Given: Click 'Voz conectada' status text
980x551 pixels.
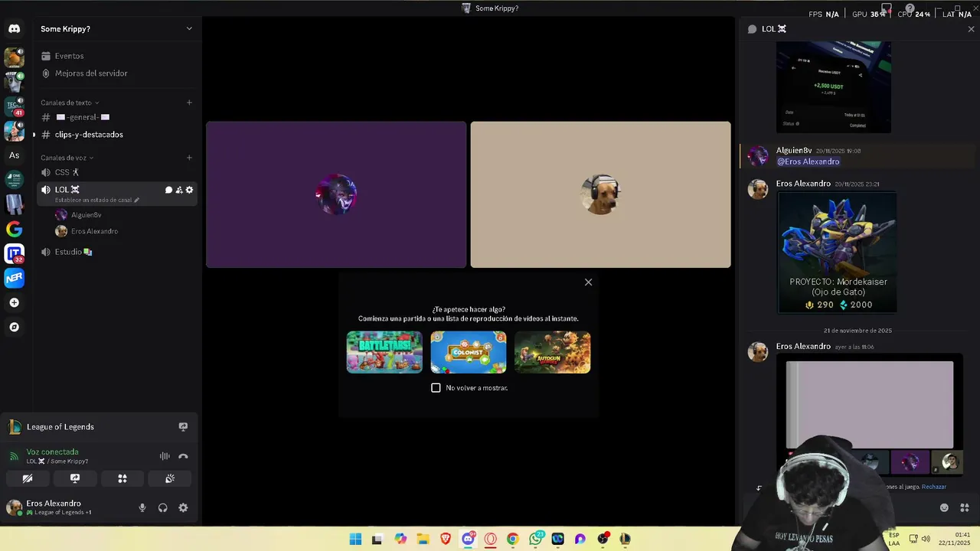Looking at the screenshot, I should point(52,452).
